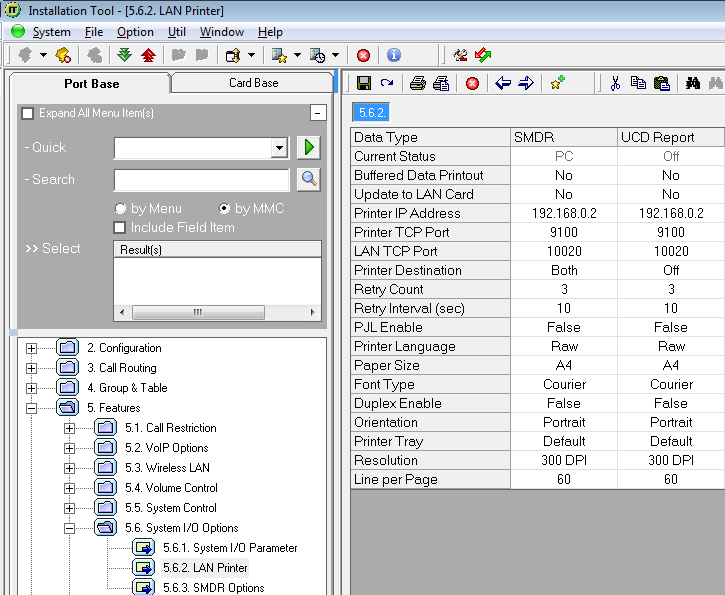
Task: Click the red double-arrow upload icon
Action: (x=148, y=55)
